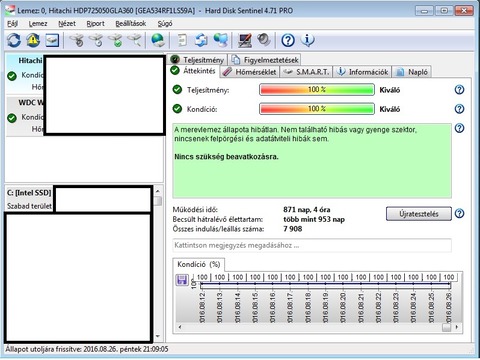Select the WDC disk in the left panel
Screen dimensions: 480x360
[24, 116]
